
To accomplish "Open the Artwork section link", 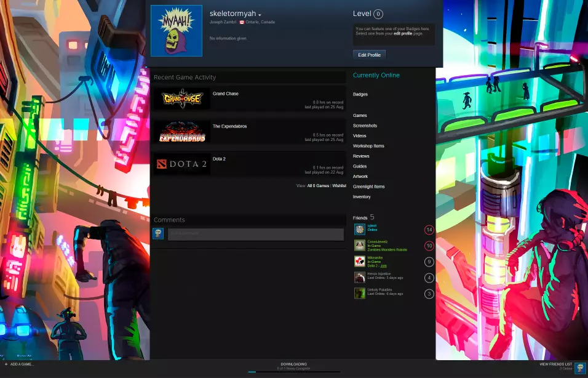I will [360, 177].
